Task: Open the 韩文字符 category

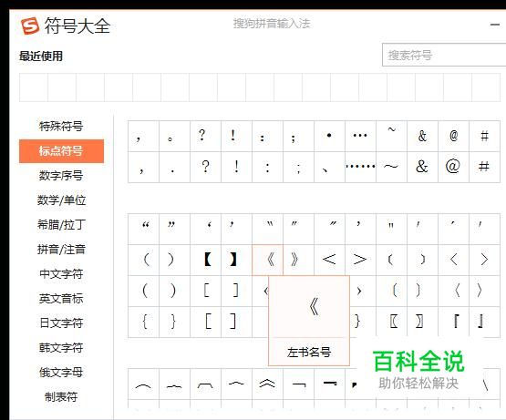Action: 61,348
